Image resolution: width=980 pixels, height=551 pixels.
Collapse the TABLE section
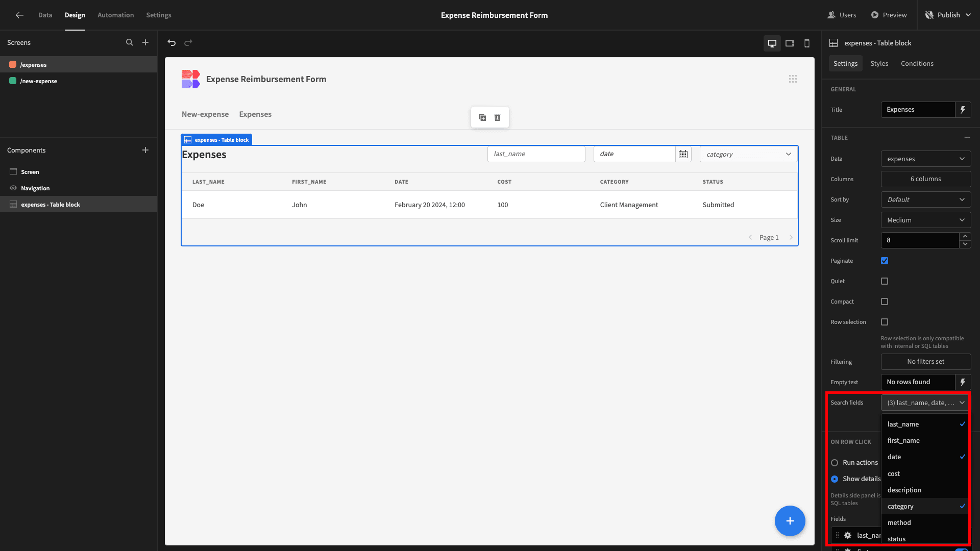point(967,138)
